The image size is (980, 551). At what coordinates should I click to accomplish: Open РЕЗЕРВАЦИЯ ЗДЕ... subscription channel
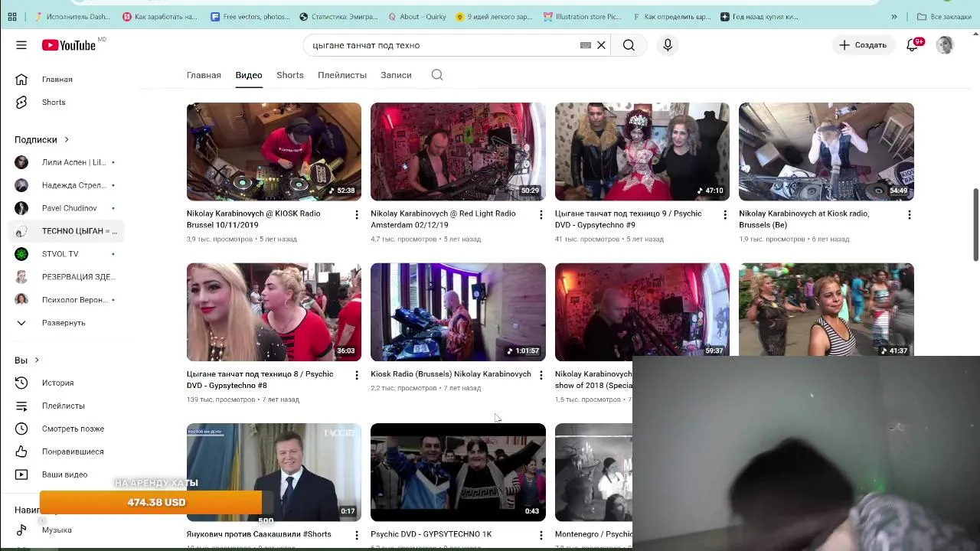[65, 277]
